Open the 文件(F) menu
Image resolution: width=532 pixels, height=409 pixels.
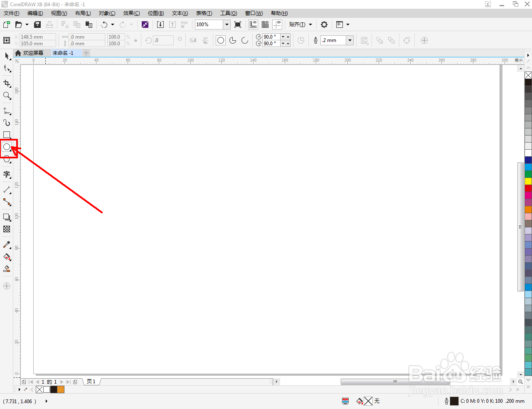click(x=12, y=13)
